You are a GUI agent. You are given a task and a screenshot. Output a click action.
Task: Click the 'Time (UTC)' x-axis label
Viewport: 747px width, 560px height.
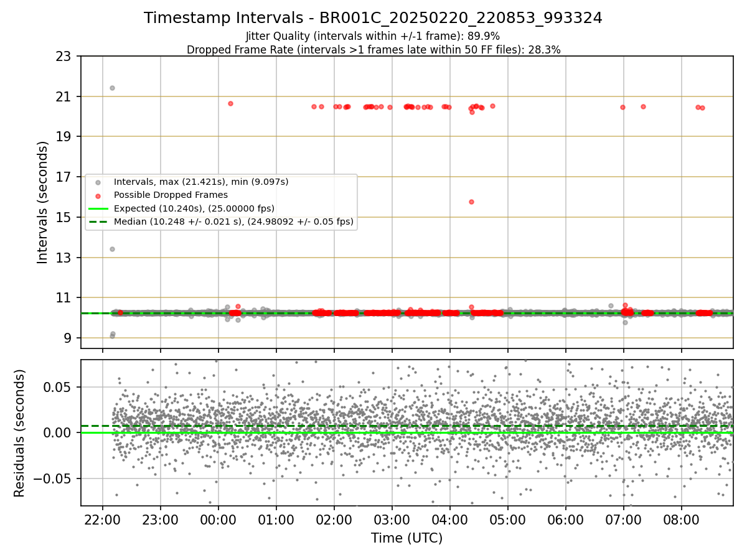coord(406,538)
